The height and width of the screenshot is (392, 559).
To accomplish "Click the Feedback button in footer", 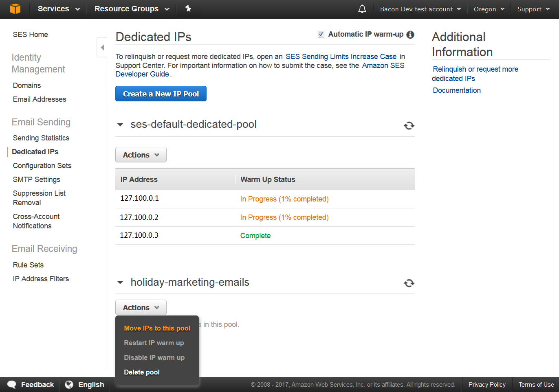I will 31,385.
